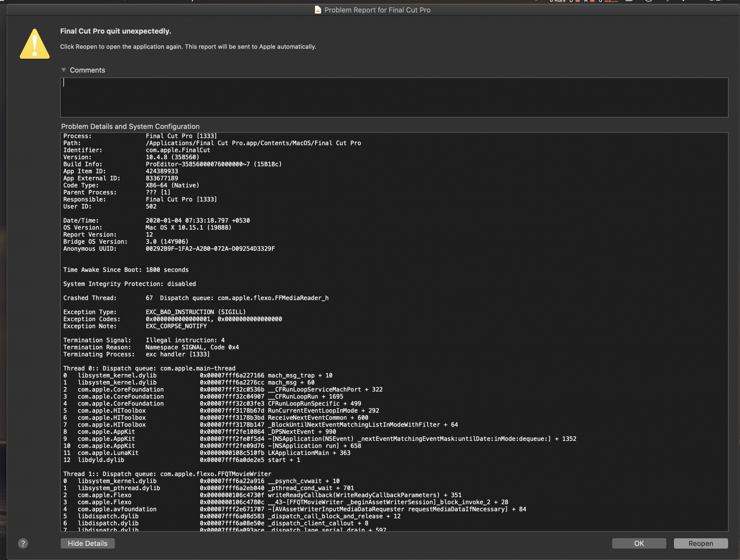Viewport: 740px width, 560px height.
Task: Click the CFRunLoopRunSpecific + 499 frame
Action: [212, 404]
